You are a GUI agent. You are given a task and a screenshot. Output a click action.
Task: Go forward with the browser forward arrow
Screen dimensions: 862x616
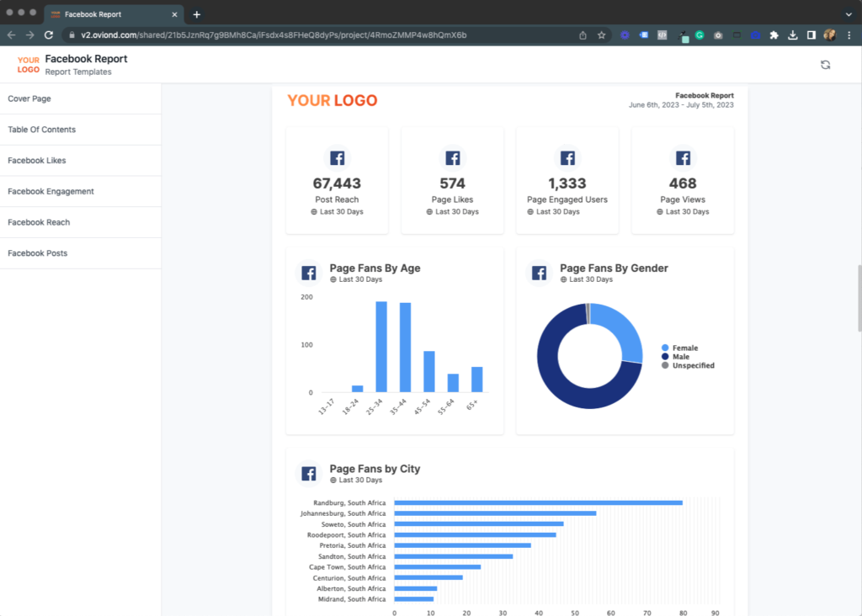30,35
